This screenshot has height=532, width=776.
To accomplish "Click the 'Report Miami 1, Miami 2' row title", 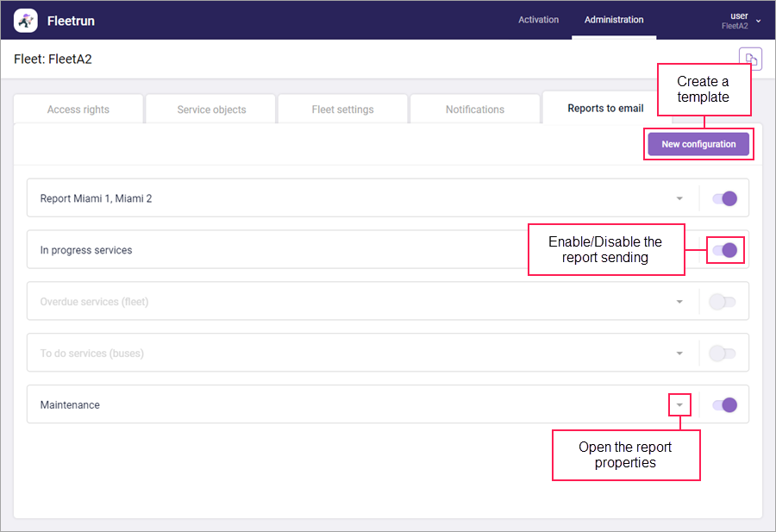I will 96,198.
